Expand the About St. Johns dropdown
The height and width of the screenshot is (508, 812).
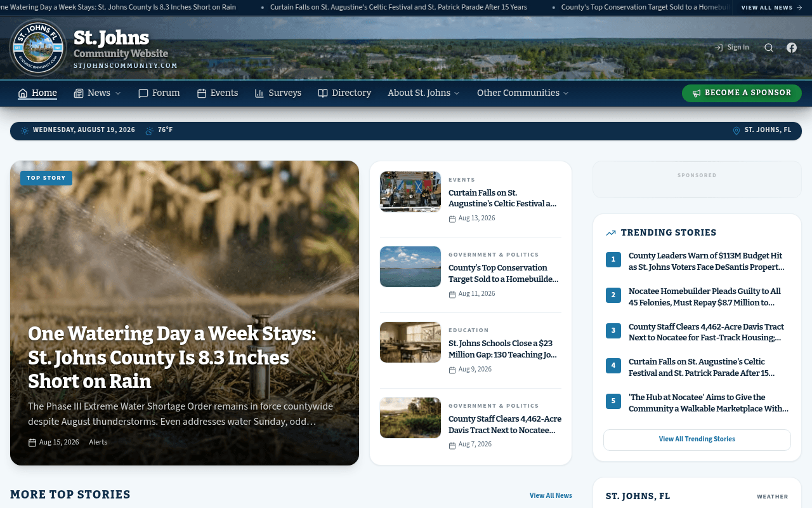tap(424, 93)
